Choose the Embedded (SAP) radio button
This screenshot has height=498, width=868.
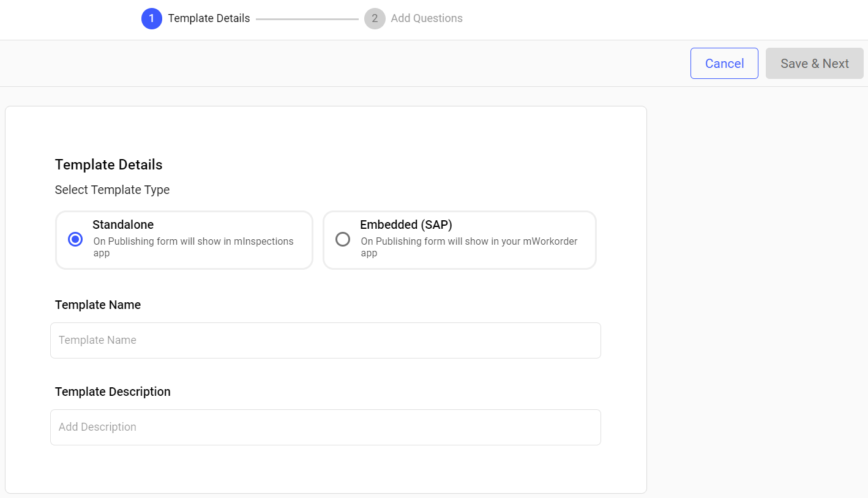click(343, 239)
